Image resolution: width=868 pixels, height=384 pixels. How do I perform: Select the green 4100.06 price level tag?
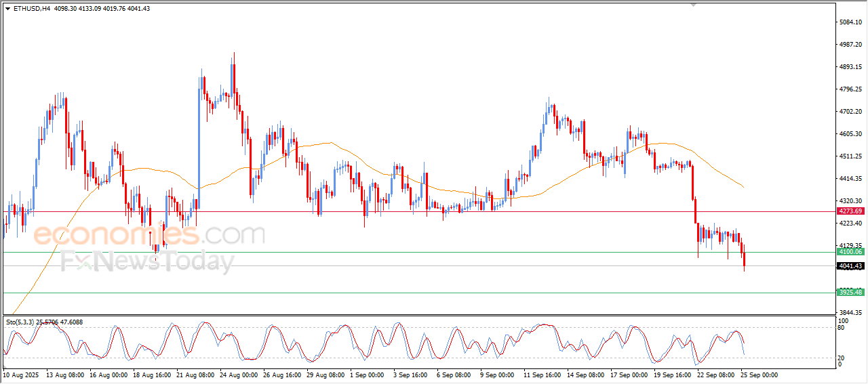(850, 252)
